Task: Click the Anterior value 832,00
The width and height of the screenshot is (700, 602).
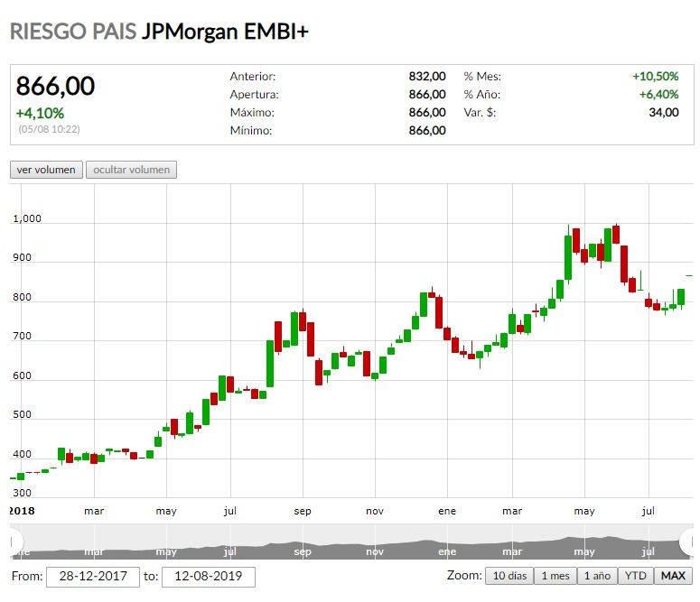Action: click(x=427, y=77)
